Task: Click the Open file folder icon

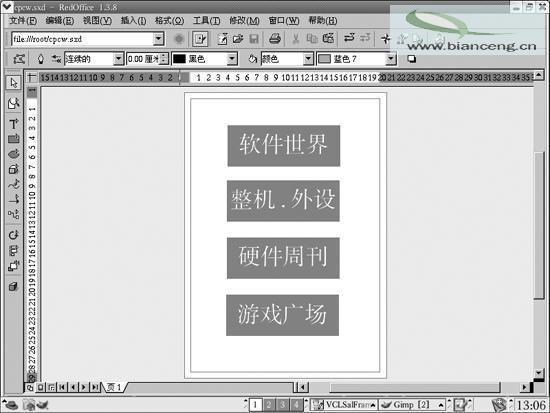Action: pyautogui.click(x=238, y=39)
